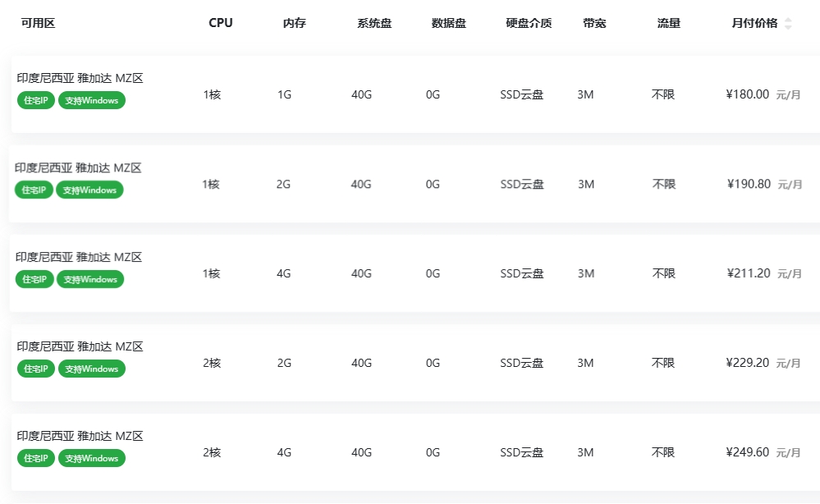Image resolution: width=820 pixels, height=504 pixels.
Task: Click the 带宽 column header
Action: click(x=594, y=23)
